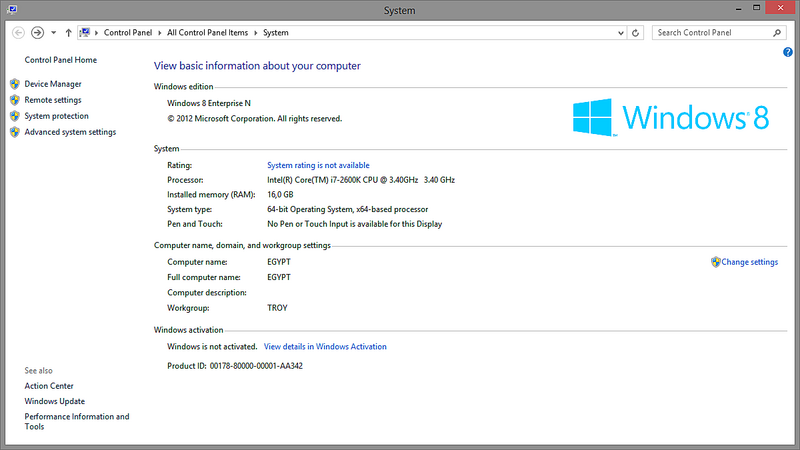Open the recent locations dropdown arrow
Viewport: 800px width, 450px height.
tap(53, 33)
